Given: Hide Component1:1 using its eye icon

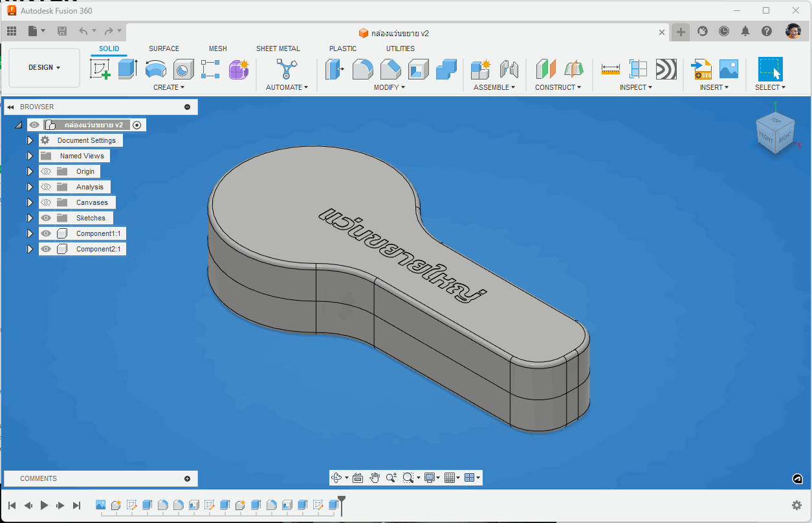Looking at the screenshot, I should pyautogui.click(x=46, y=233).
